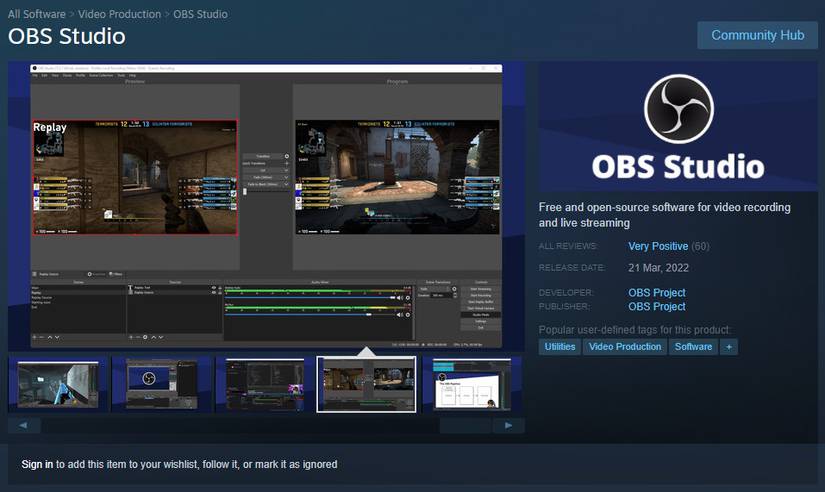Select the third thumbnail in the strip
This screenshot has width=825, height=492.
264,384
